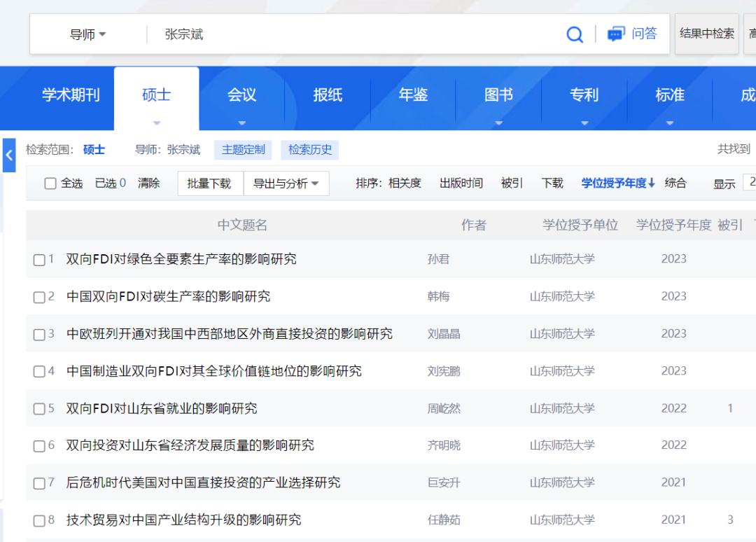This screenshot has width=756, height=542.
Task: Open thesis 技术贸易对中国产业结构升级的影响研究
Action: pos(183,520)
